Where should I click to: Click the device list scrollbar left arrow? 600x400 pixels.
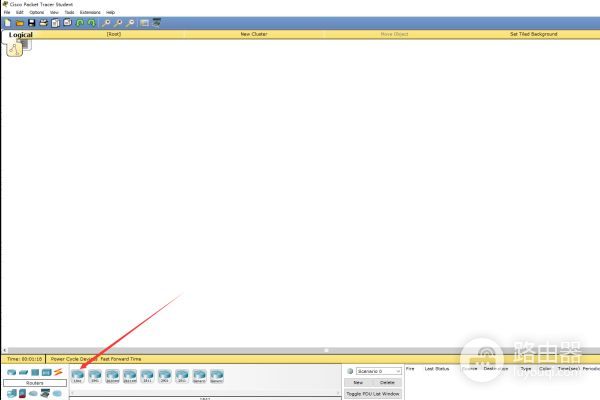[73, 393]
